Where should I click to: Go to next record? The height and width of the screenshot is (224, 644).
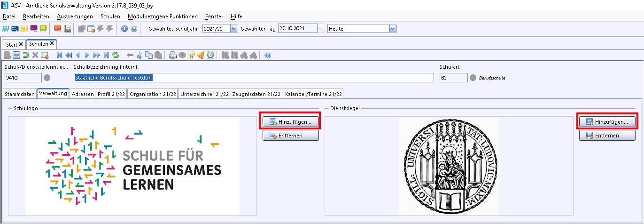coord(87,55)
